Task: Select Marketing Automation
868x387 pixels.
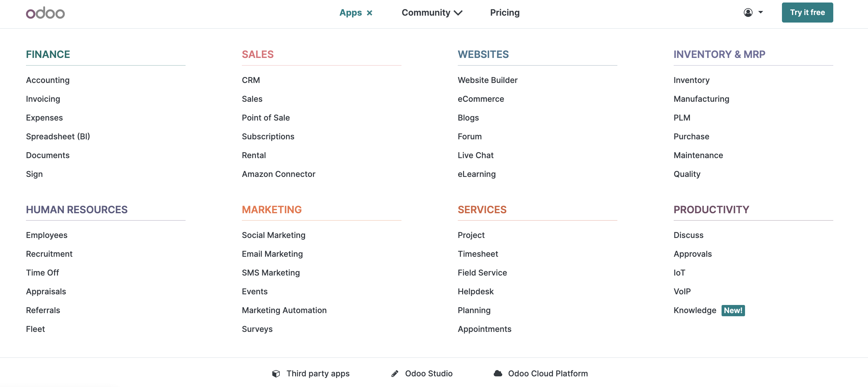Action: (x=284, y=311)
